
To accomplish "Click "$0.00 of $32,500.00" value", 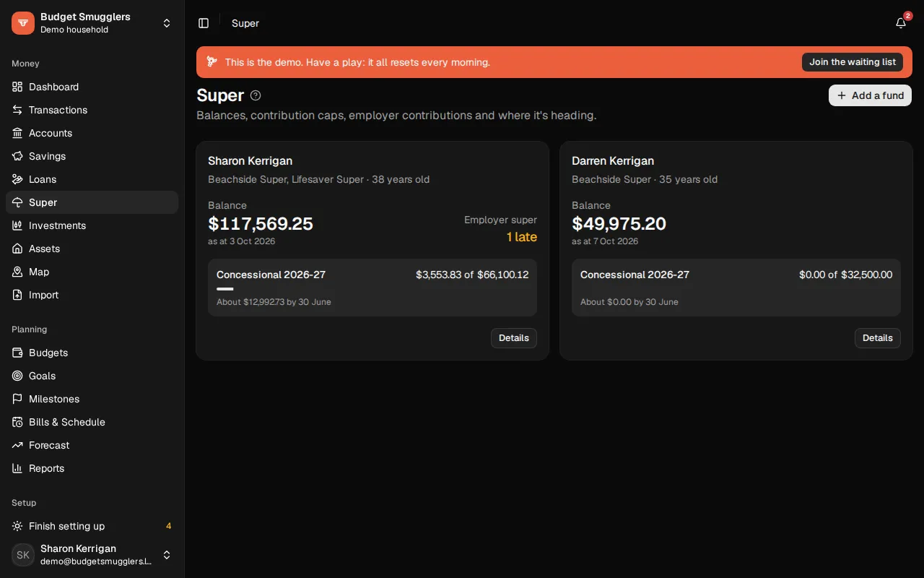I will tap(845, 275).
